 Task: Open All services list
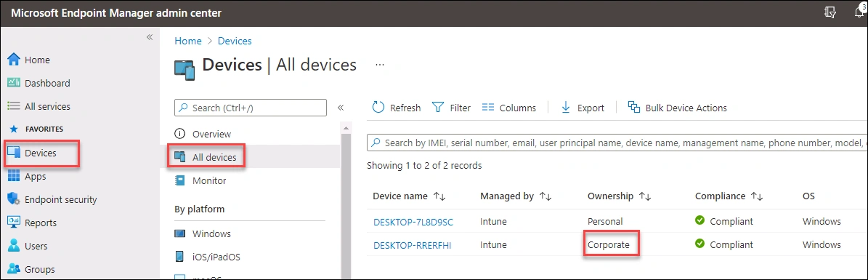coord(47,106)
